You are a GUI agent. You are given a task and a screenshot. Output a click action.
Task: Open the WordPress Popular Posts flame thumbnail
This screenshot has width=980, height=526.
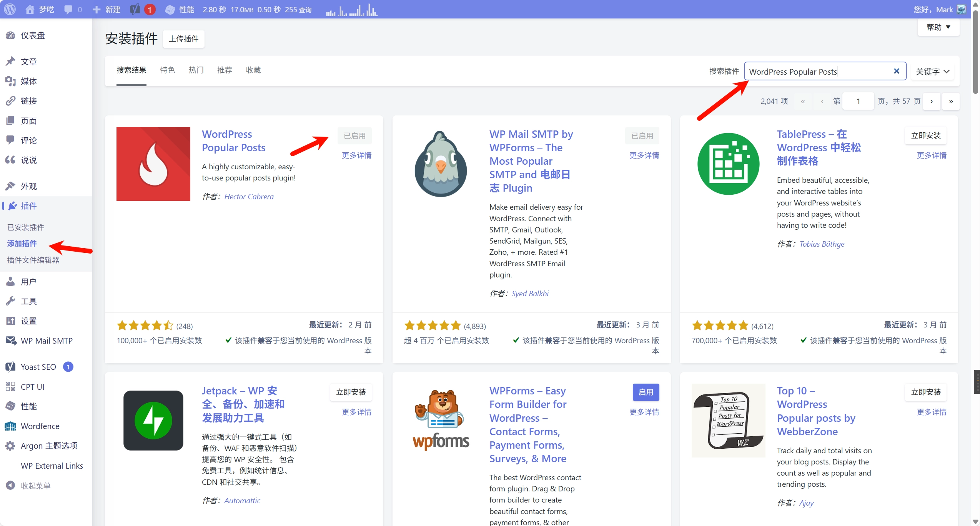[x=153, y=164]
